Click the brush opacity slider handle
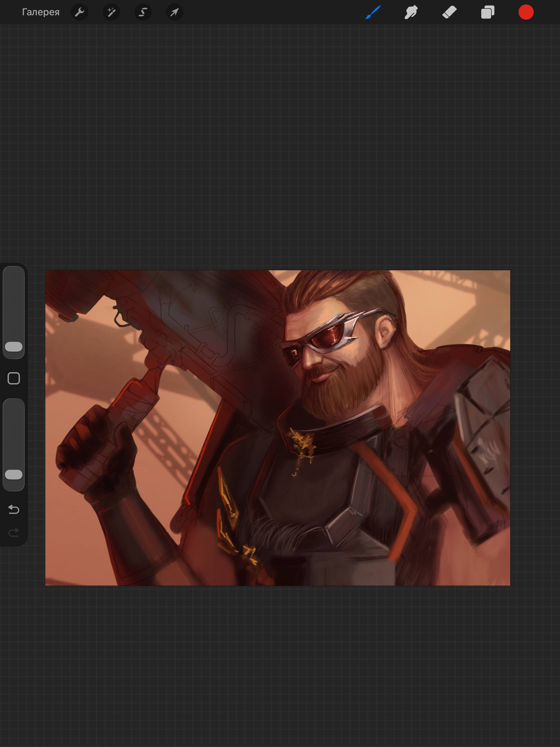 [x=14, y=474]
